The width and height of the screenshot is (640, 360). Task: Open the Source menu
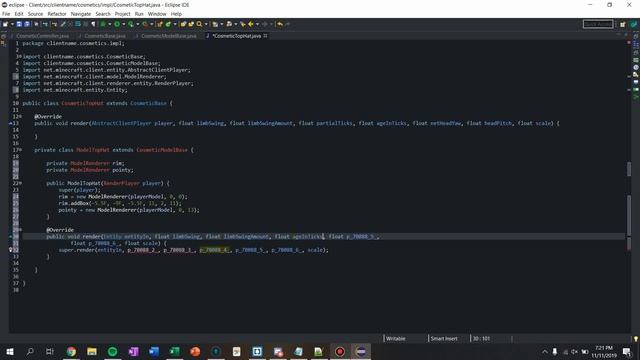(35, 14)
